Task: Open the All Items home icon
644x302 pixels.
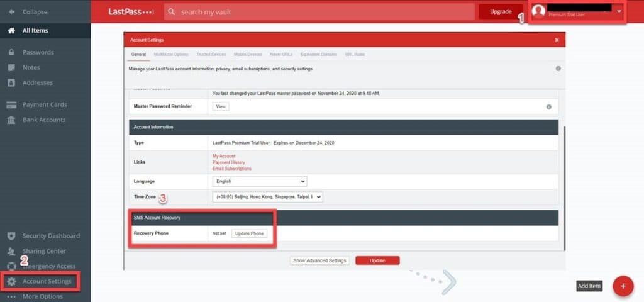Action: [11, 30]
